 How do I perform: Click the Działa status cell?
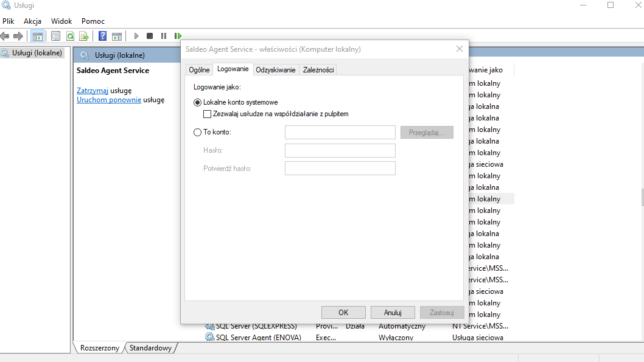tap(355, 326)
